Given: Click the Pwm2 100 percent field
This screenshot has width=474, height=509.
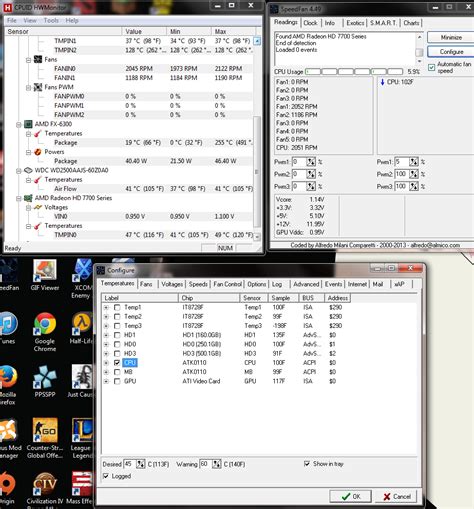Looking at the screenshot, I should pos(402,174).
